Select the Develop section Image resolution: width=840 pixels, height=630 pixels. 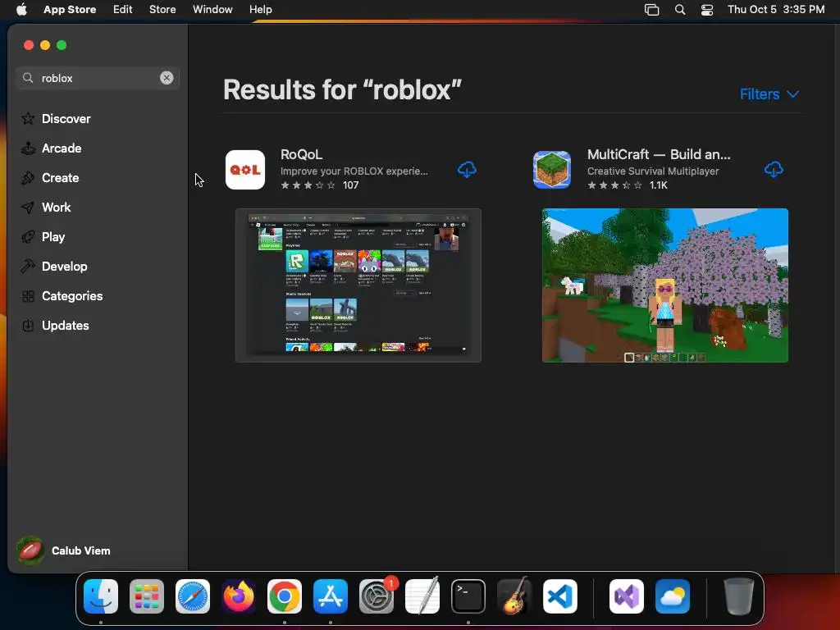(x=64, y=267)
